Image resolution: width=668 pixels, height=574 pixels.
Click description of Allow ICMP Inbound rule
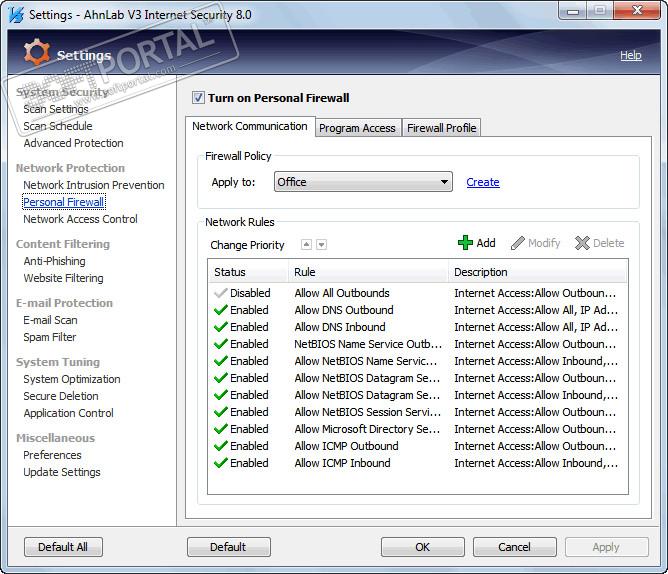pyautogui.click(x=536, y=463)
